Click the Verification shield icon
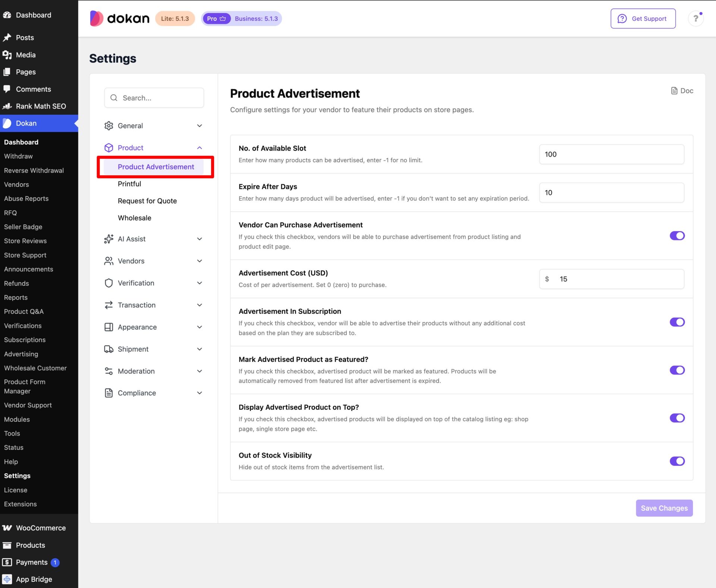 [109, 283]
